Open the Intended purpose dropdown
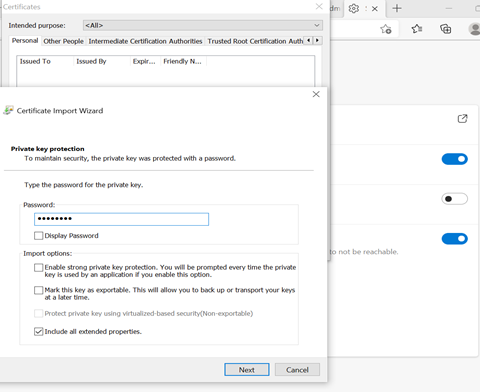Image resolution: width=480 pixels, height=392 pixels. [202, 25]
